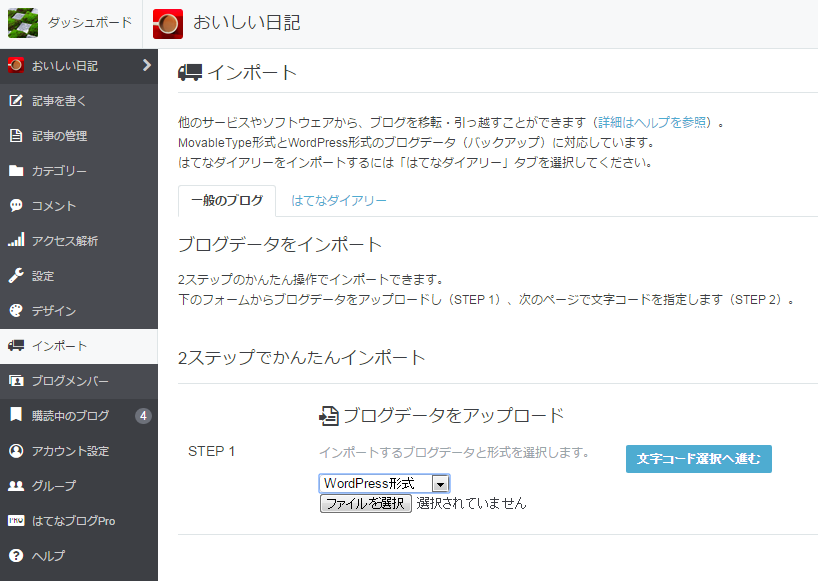Image resolution: width=818 pixels, height=581 pixels.
Task: Click the red blog icon in header
Action: click(x=167, y=24)
